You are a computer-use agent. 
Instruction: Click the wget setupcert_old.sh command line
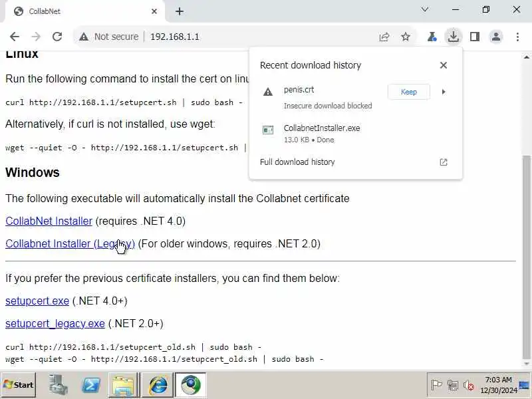click(164, 359)
